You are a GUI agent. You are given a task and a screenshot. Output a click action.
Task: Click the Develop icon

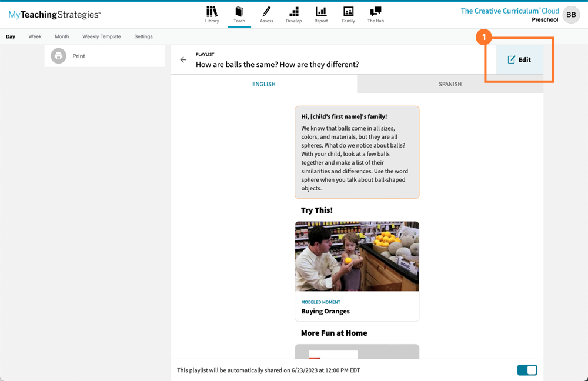[293, 15]
